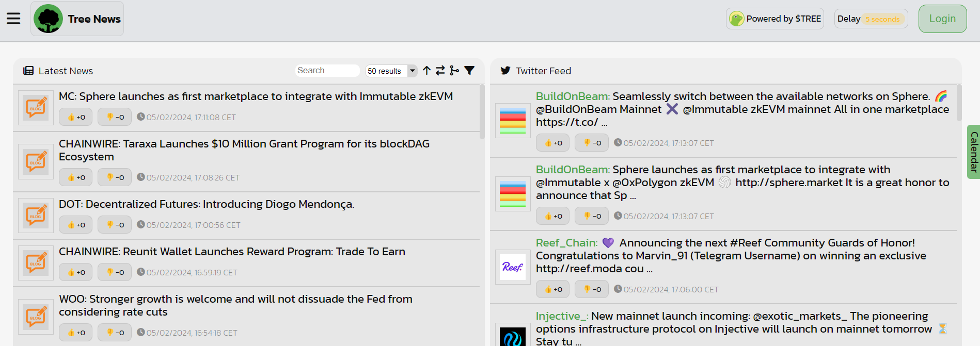Downvote the WOO Stronger growth news
Image resolution: width=980 pixels, height=346 pixels.
point(115,333)
